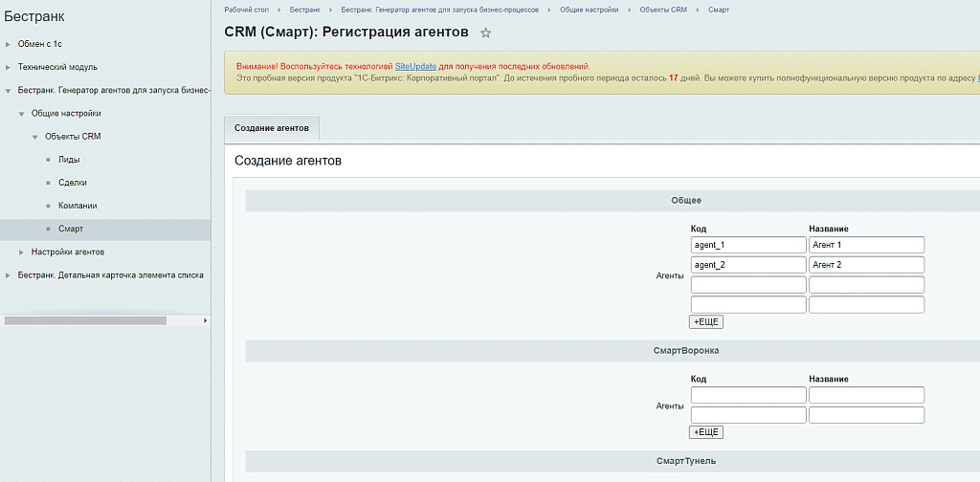Select Смарт item in the sidebar

[x=70, y=229]
